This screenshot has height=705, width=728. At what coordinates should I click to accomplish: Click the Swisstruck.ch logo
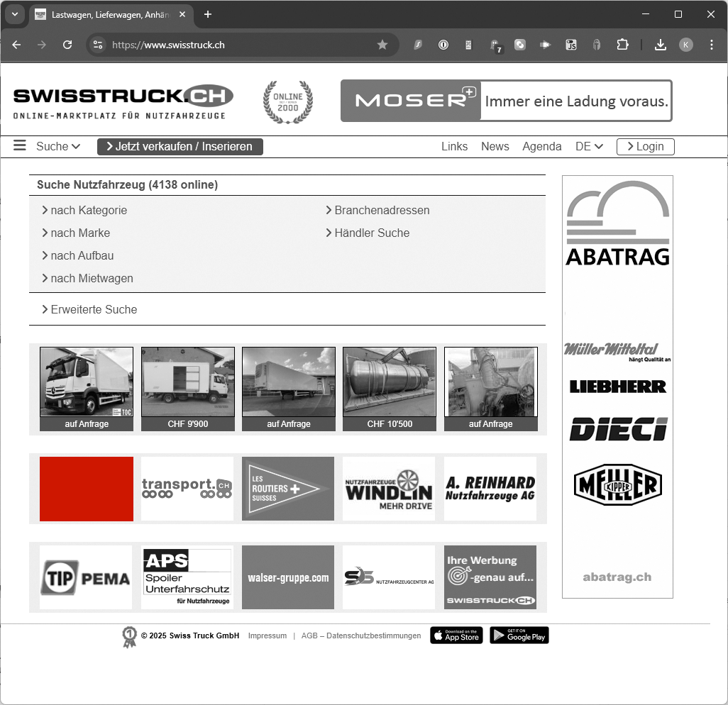pos(123,102)
